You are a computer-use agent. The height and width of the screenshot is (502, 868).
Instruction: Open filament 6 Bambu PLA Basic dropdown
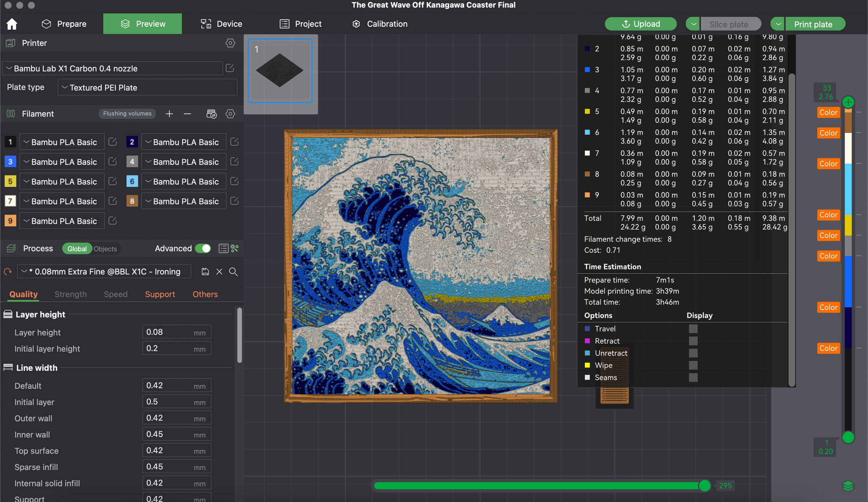pos(184,181)
